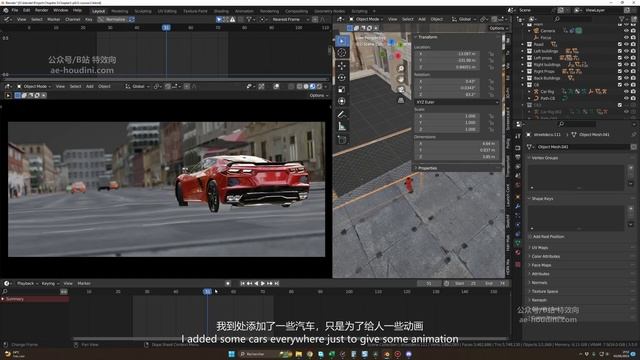Click the play icon in camera viewport header
This screenshot has height=360, width=640.
[x=8, y=96]
